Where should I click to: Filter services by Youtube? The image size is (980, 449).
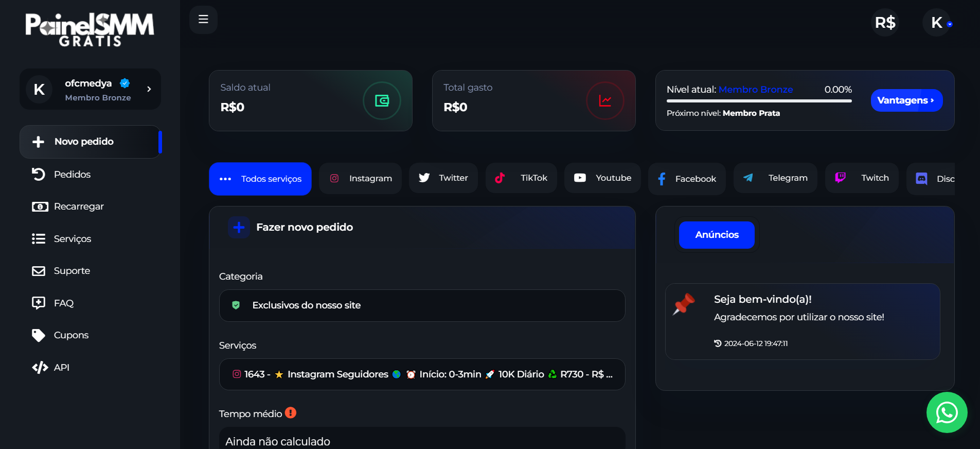tap(602, 178)
